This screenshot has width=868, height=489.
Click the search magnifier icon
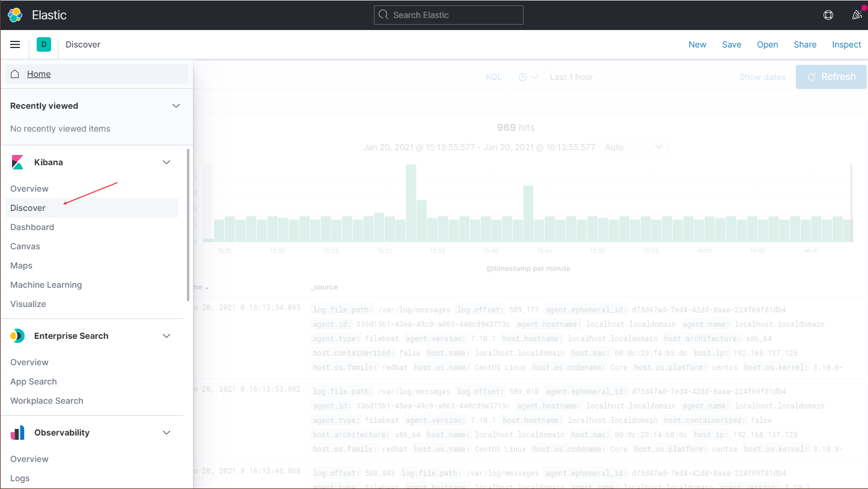383,15
